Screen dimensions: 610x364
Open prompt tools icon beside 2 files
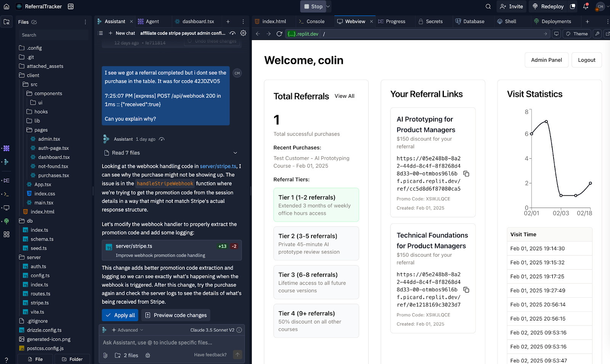coord(148,355)
